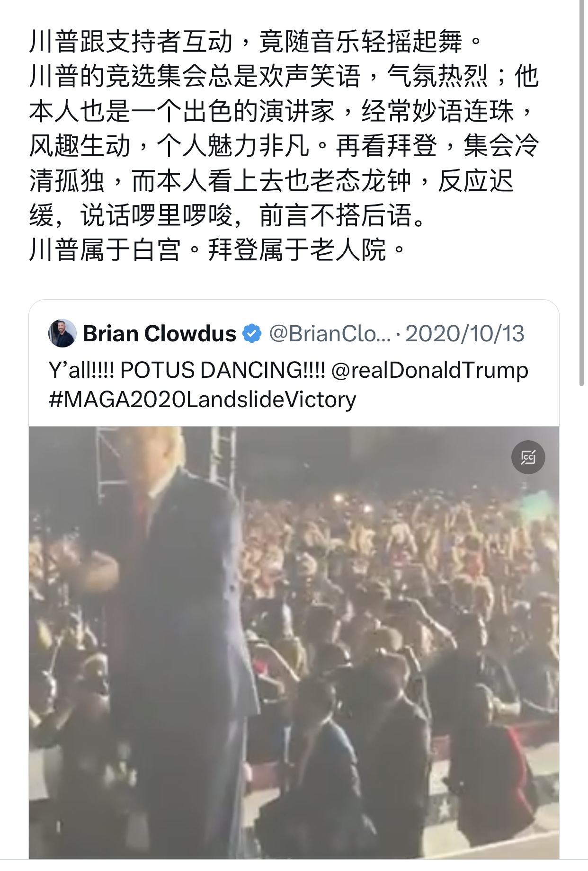This screenshot has height=871, width=588.
Task: Click the line mentioning 再看拜登
Action: (x=284, y=145)
